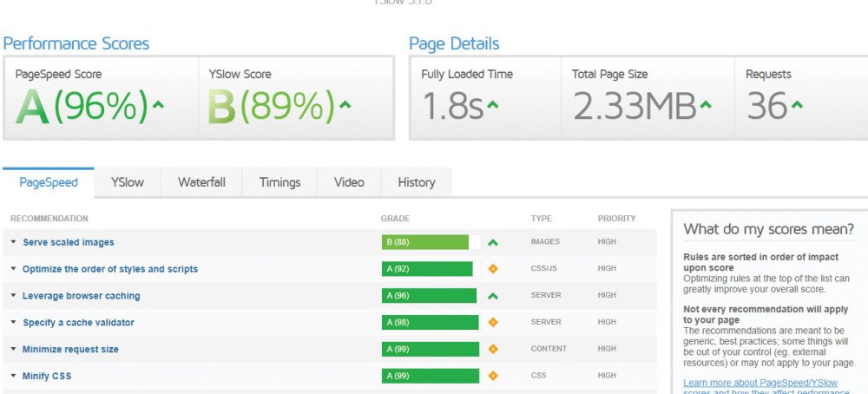Image resolution: width=868 pixels, height=394 pixels.
Task: Open the Minimize request size recommendation
Action: [x=70, y=350]
